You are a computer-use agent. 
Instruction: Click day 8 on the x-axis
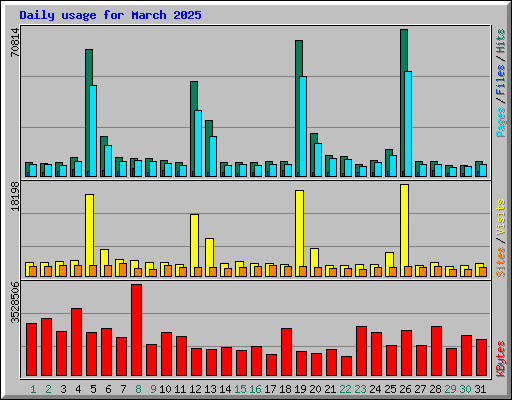click(138, 389)
